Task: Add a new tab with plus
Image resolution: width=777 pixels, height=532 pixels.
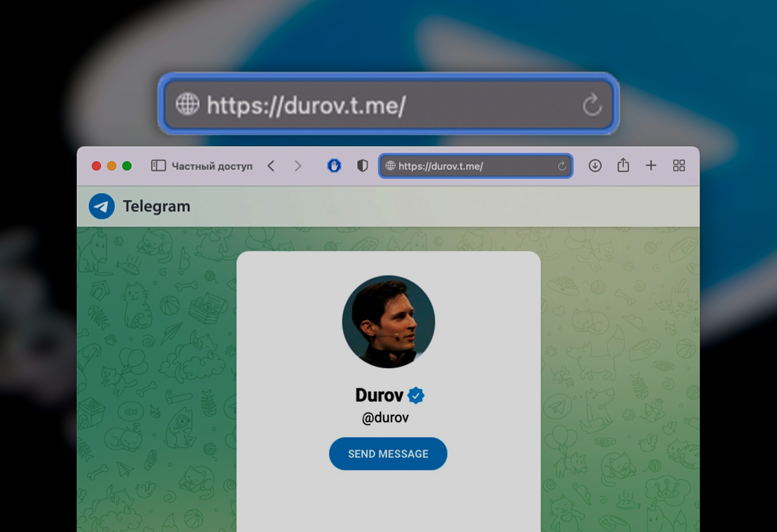Action: tap(651, 165)
